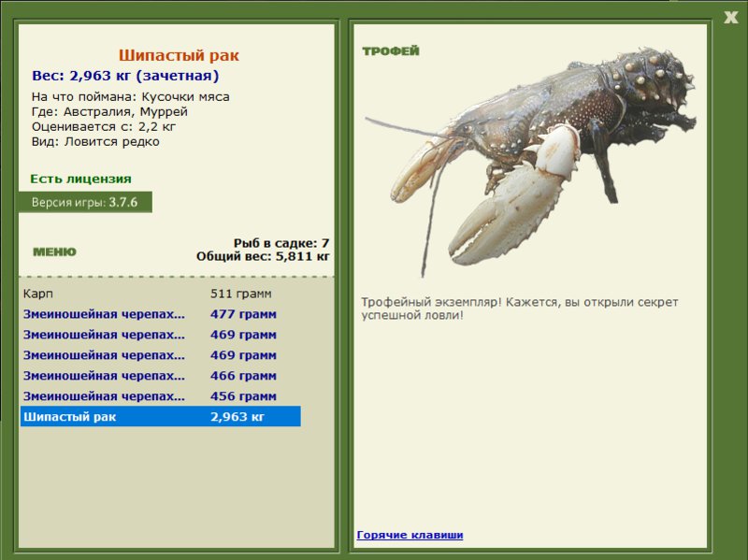Click the highlighted Шипастый рак row
Screen dimensions: 748x560
coord(160,416)
